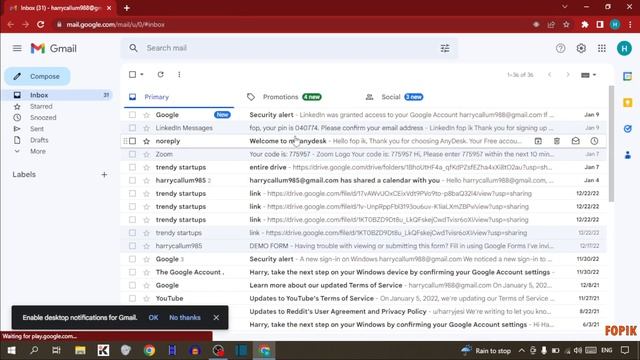Tick checkbox for Zoom email
The width and height of the screenshot is (640, 360).
coord(132,154)
